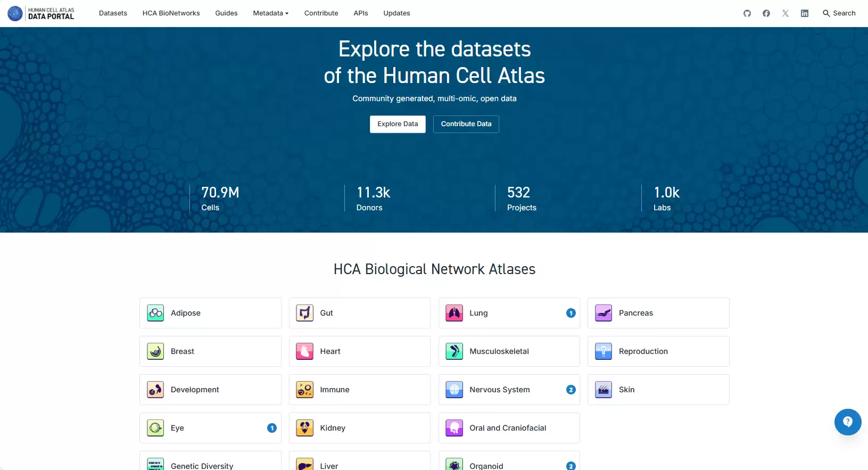Screen dimensions: 868x470
Task: Click the Nervous System count badge
Action: [x=571, y=390]
